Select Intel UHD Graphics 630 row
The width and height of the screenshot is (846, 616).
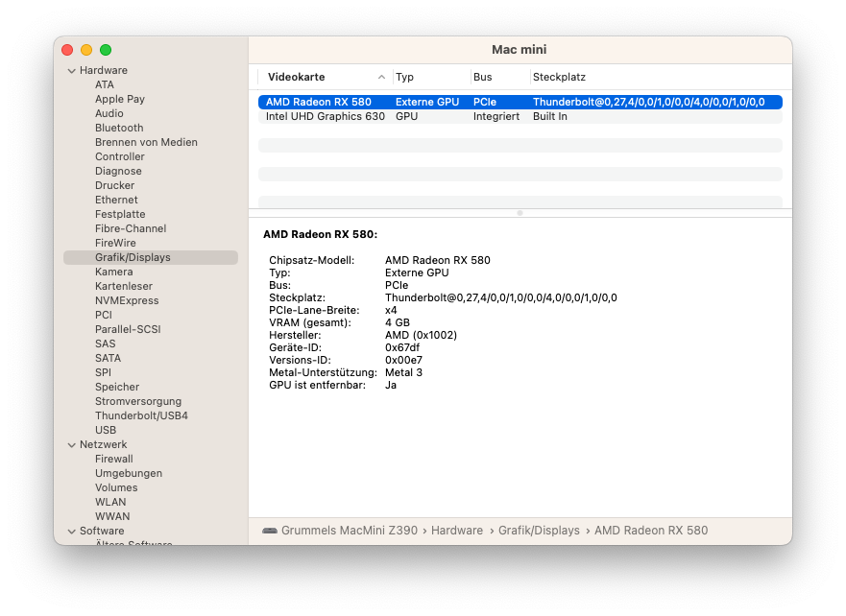coord(520,116)
